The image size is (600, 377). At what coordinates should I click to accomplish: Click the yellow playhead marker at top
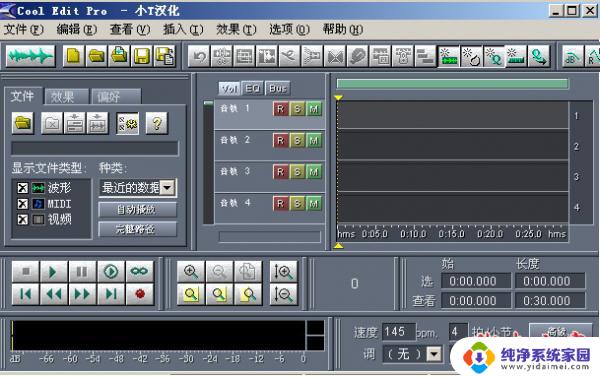pos(338,98)
